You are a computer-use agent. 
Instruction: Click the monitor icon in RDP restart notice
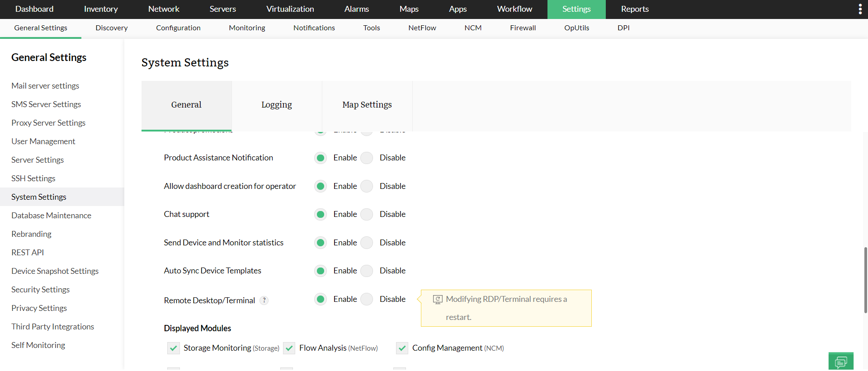(438, 300)
